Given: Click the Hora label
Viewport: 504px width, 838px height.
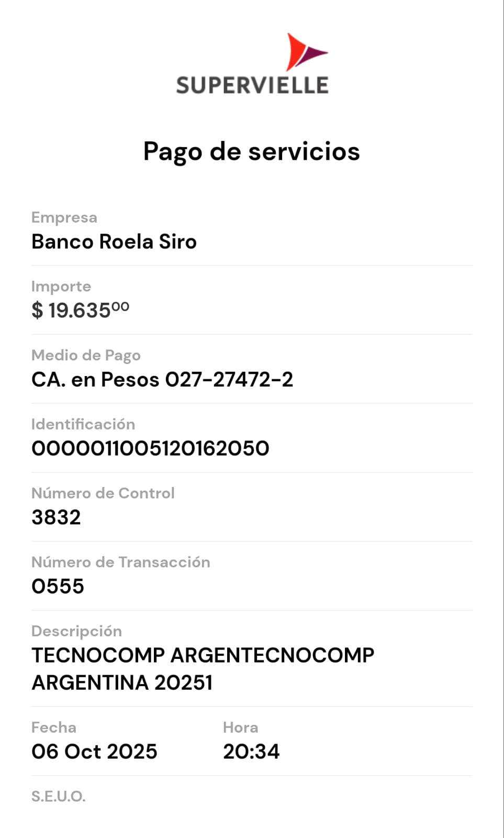Looking at the screenshot, I should point(240,727).
